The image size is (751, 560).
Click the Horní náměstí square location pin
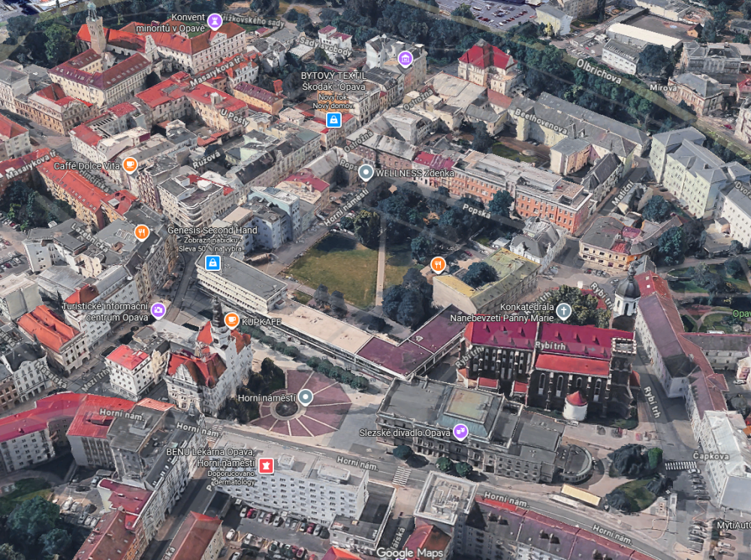pos(305,397)
